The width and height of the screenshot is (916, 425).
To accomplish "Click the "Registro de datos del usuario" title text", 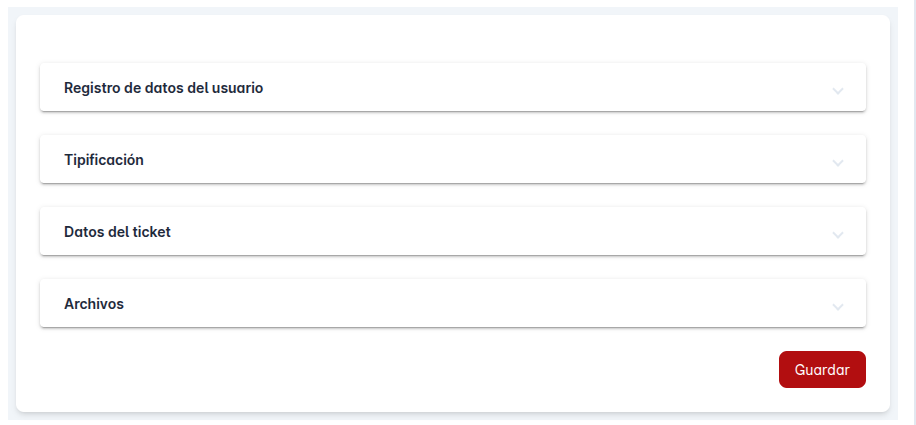I will click(x=163, y=88).
